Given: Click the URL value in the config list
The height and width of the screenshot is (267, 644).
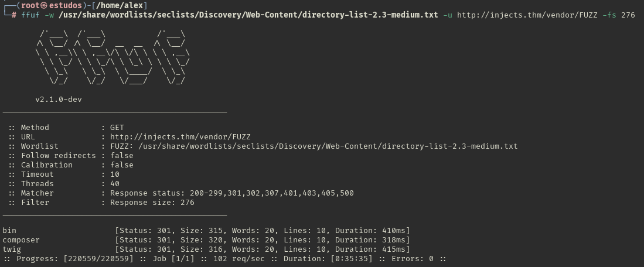Looking at the screenshot, I should tap(180, 137).
